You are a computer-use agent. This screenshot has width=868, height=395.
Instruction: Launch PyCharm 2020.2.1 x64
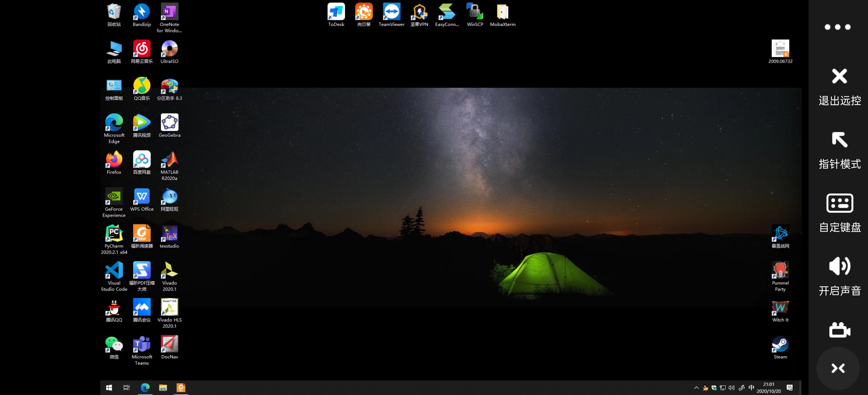tap(114, 239)
